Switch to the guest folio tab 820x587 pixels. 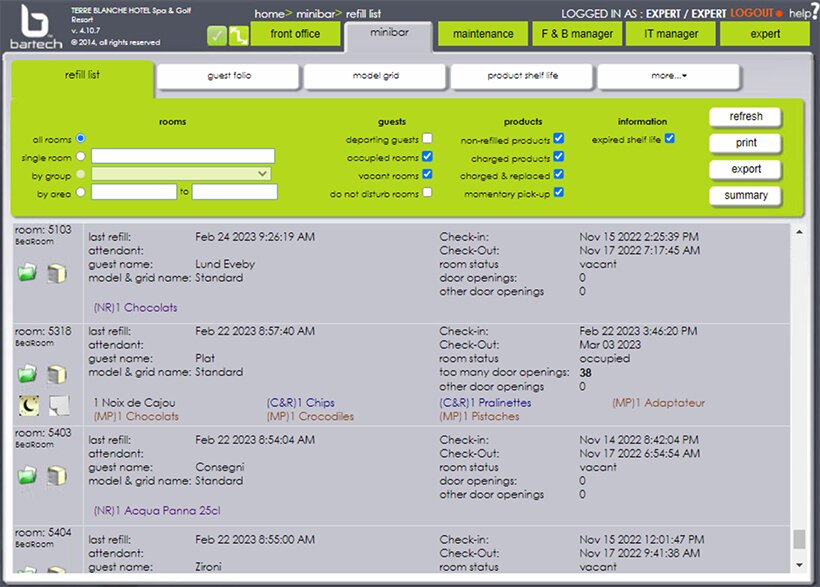pos(228,76)
